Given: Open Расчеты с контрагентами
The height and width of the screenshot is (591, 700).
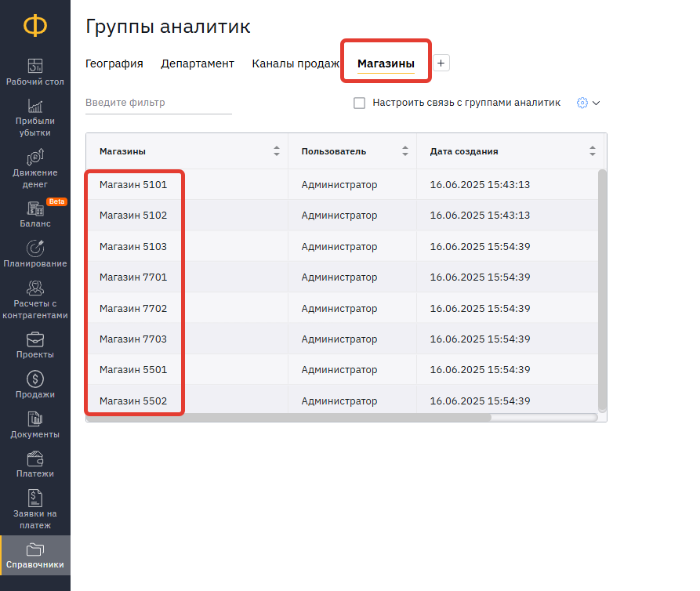Looking at the screenshot, I should pos(34,300).
